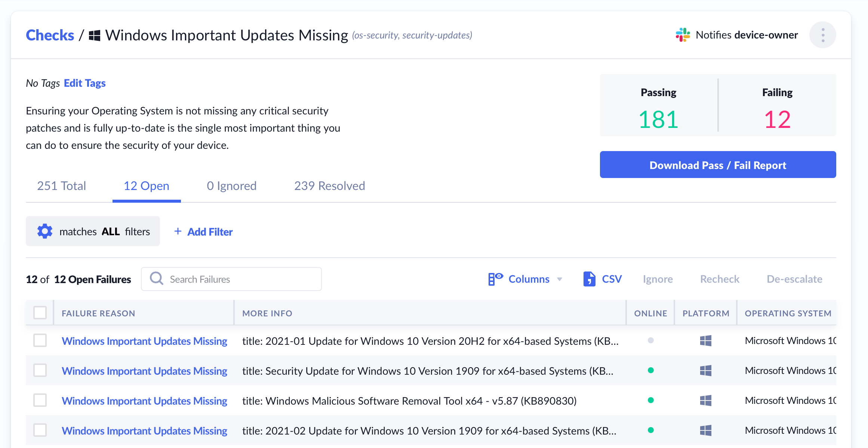Image resolution: width=868 pixels, height=448 pixels.
Task: Switch to the 239 Resolved tab
Action: pos(329,186)
